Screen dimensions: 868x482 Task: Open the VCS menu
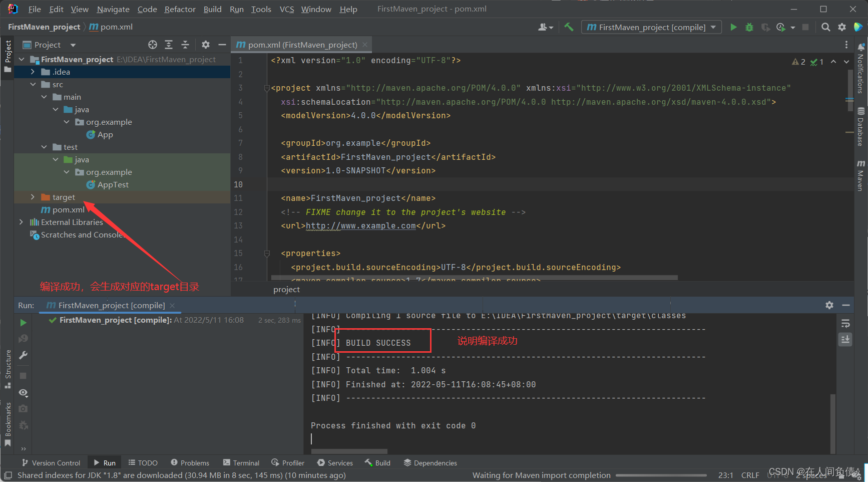[x=287, y=9]
